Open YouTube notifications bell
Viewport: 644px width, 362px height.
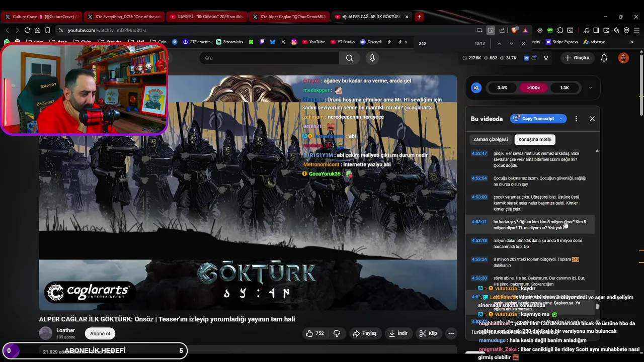604,58
